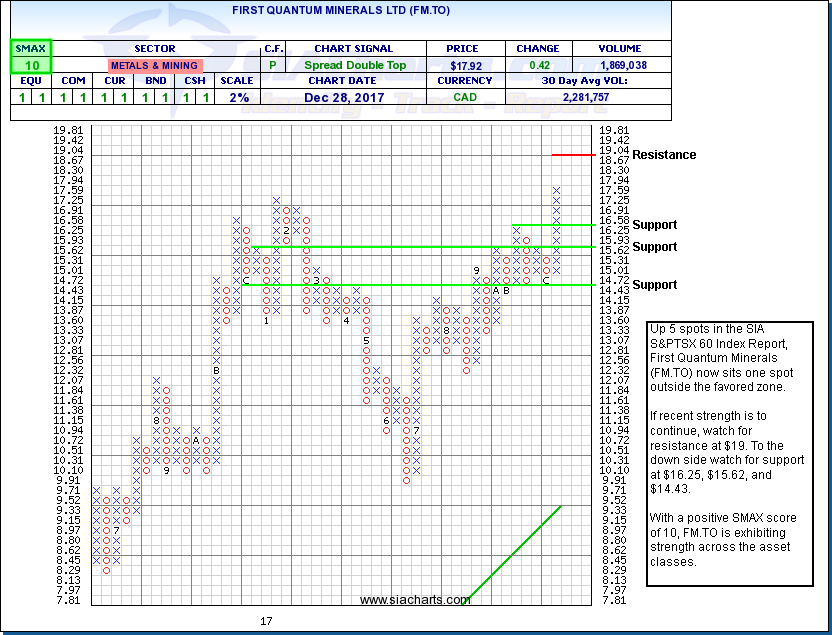The width and height of the screenshot is (832, 635).
Task: Click the Support label near 15.62
Action: pos(654,247)
